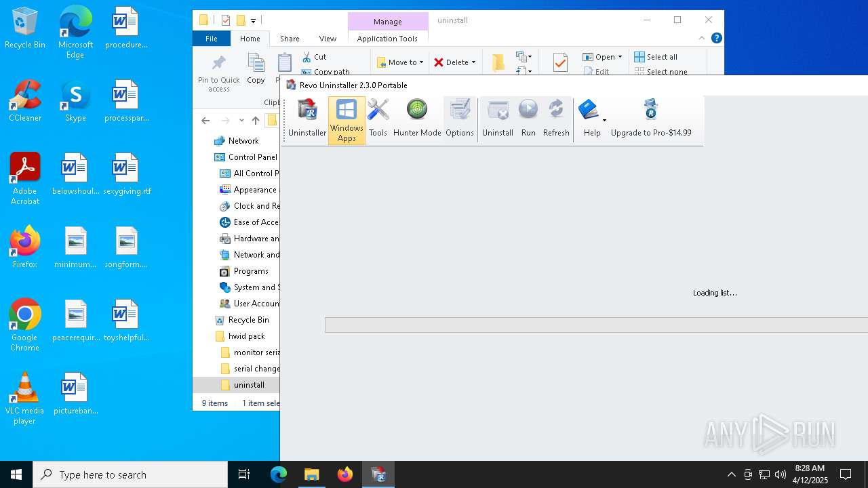Screen dimensions: 868x488
Task: Collapse the Explorer ribbon with the chevron
Action: click(702, 39)
